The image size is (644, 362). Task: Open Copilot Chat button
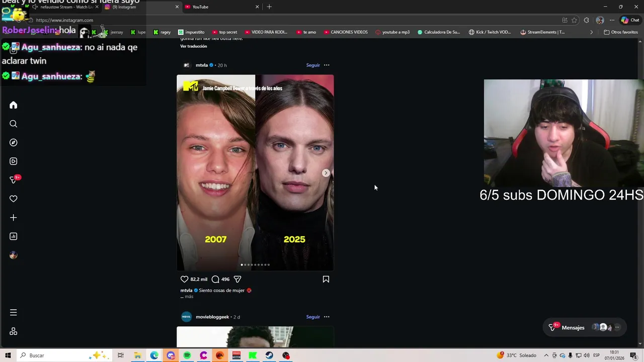click(630, 20)
